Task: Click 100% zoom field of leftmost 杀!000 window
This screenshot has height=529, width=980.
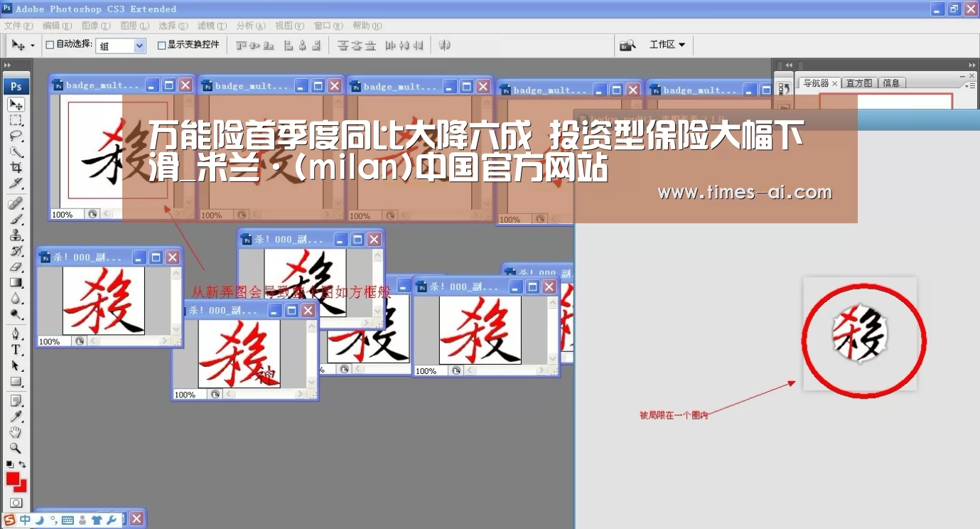Action: (x=54, y=341)
